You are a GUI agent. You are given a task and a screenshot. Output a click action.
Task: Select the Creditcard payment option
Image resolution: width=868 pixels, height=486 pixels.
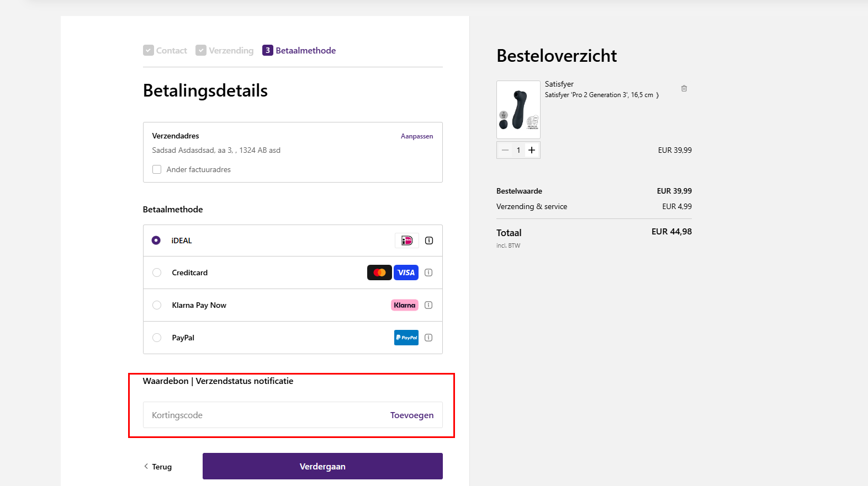(x=157, y=273)
